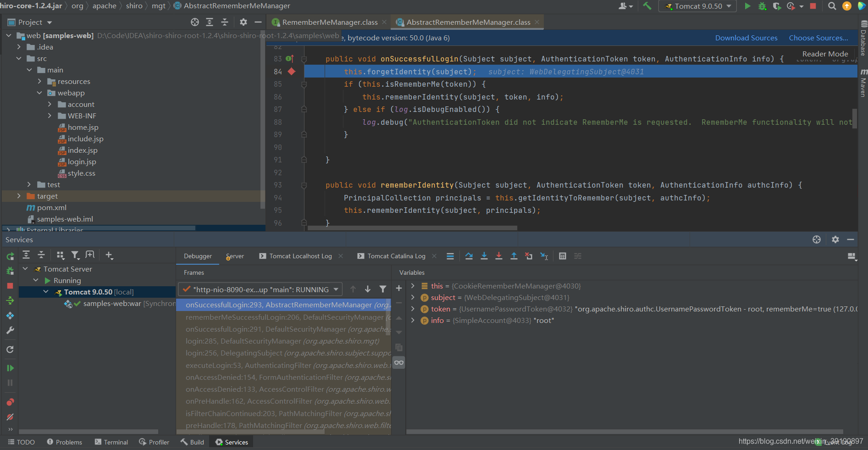This screenshot has height=450, width=868.
Task: Open Terminal tool window tab
Action: pos(111,442)
